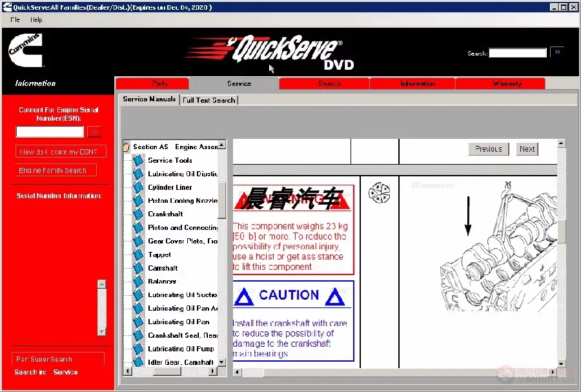Image resolution: width=581 pixels, height=392 pixels.
Task: Click the book icon beside Camshaft
Action: point(138,268)
